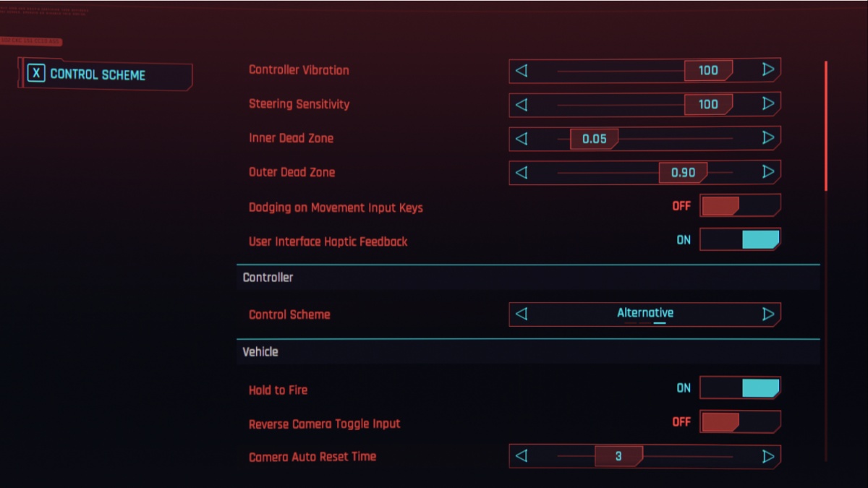
Task: Click left arrow on Inner Dead Zone
Action: click(x=523, y=138)
